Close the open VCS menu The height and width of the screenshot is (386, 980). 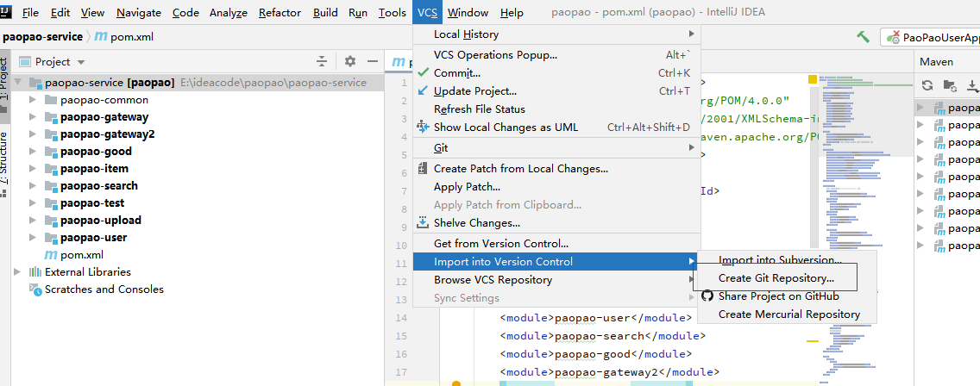point(428,12)
